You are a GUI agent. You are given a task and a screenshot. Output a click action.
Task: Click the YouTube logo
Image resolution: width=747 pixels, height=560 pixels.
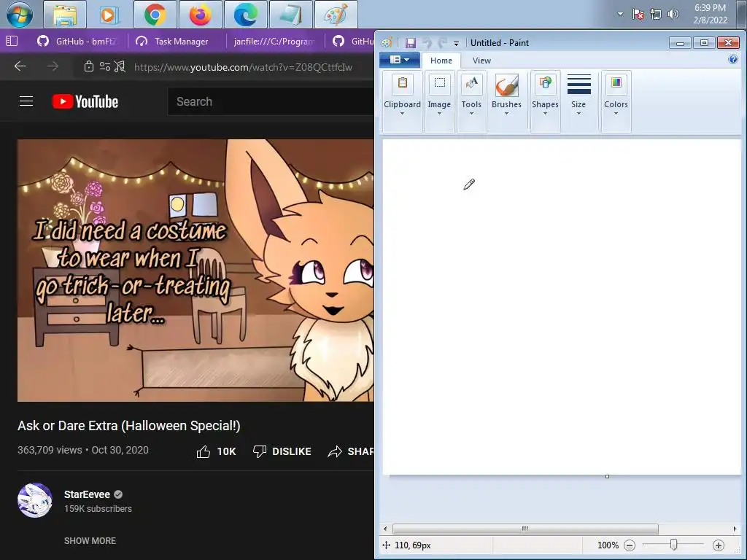pos(85,101)
